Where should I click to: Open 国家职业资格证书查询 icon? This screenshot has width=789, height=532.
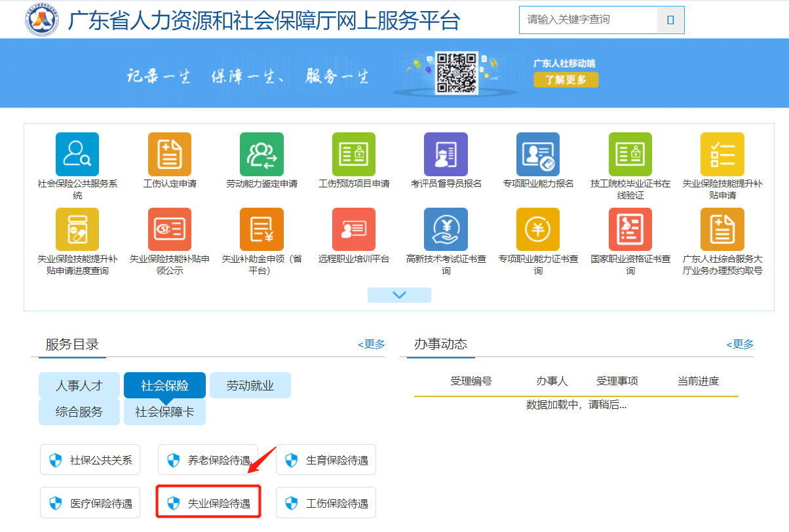tap(630, 230)
